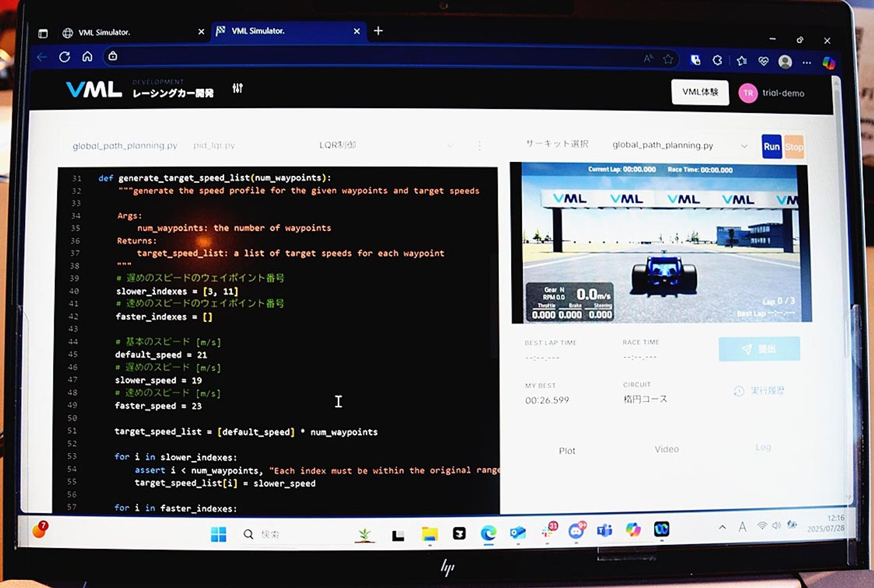Switch to the pid_lqr.py tab
Screen dimensions: 874x588
click(214, 146)
